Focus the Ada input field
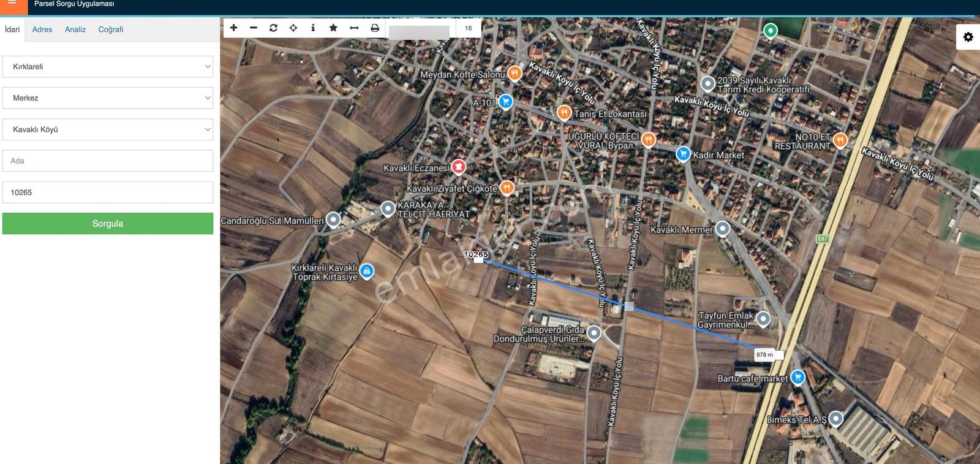 tap(108, 161)
